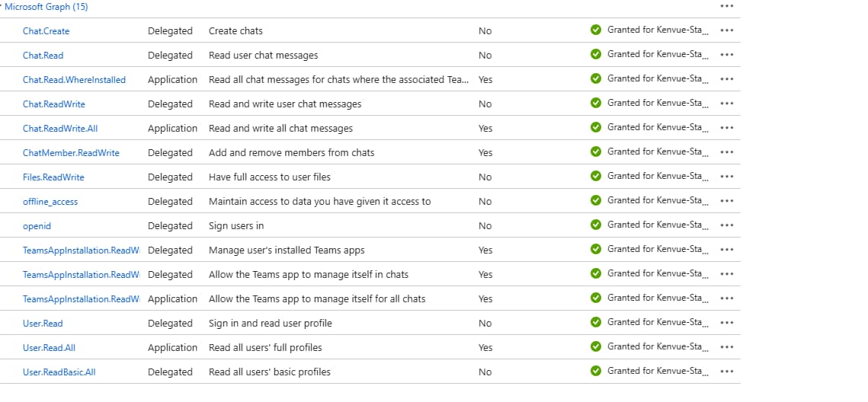Click the three-dot menu on Files.ReadWrite row
The width and height of the screenshot is (868, 402).
pos(726,177)
